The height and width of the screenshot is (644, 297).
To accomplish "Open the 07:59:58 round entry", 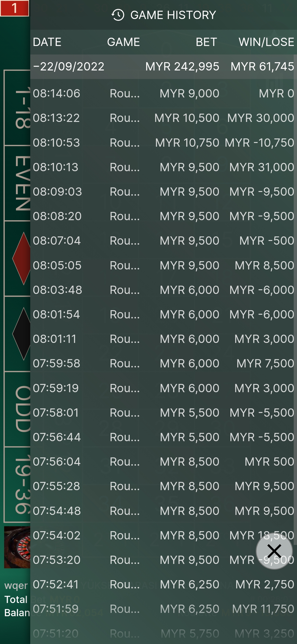I will coord(163,364).
